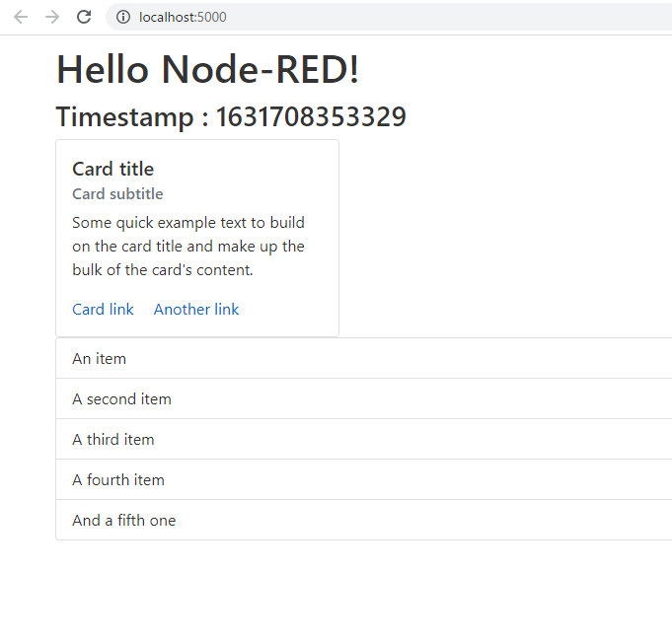
Task: Click 'A fourth item' list row
Action: point(118,480)
